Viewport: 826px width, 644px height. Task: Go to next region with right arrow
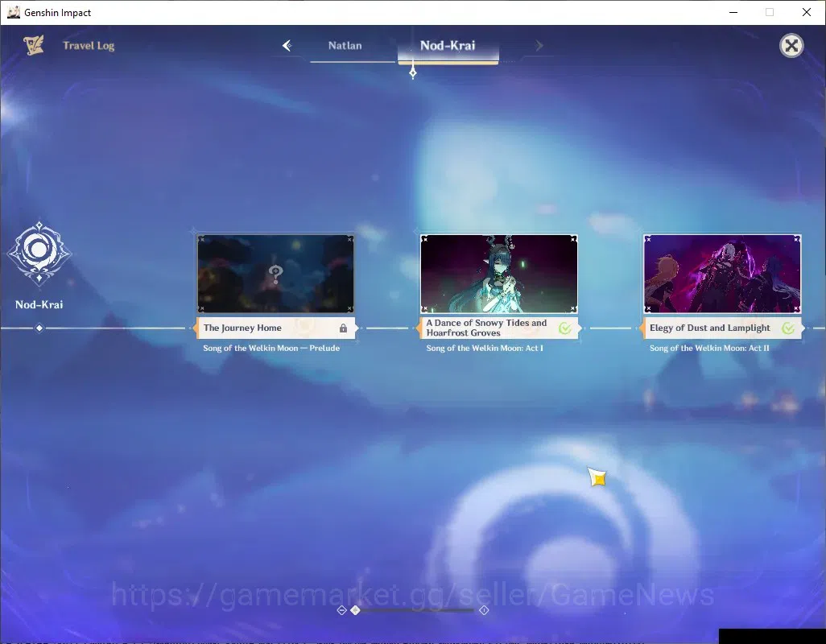pyautogui.click(x=539, y=46)
